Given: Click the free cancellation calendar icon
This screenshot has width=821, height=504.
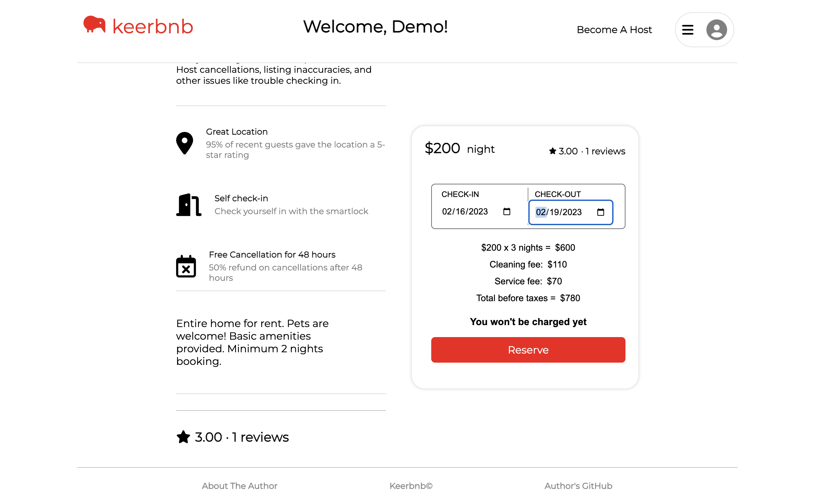Looking at the screenshot, I should 186,267.
